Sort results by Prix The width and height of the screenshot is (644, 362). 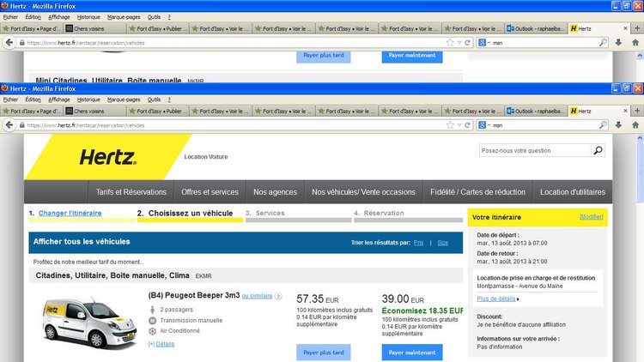(x=418, y=243)
